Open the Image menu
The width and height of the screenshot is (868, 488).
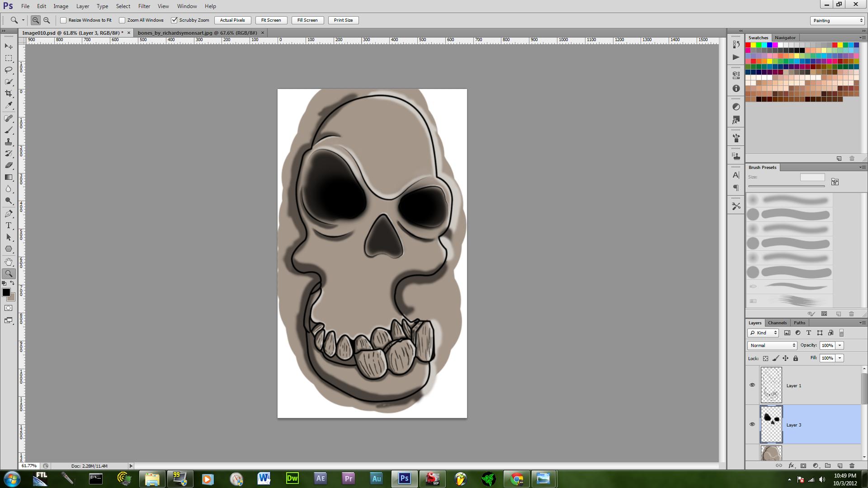61,6
